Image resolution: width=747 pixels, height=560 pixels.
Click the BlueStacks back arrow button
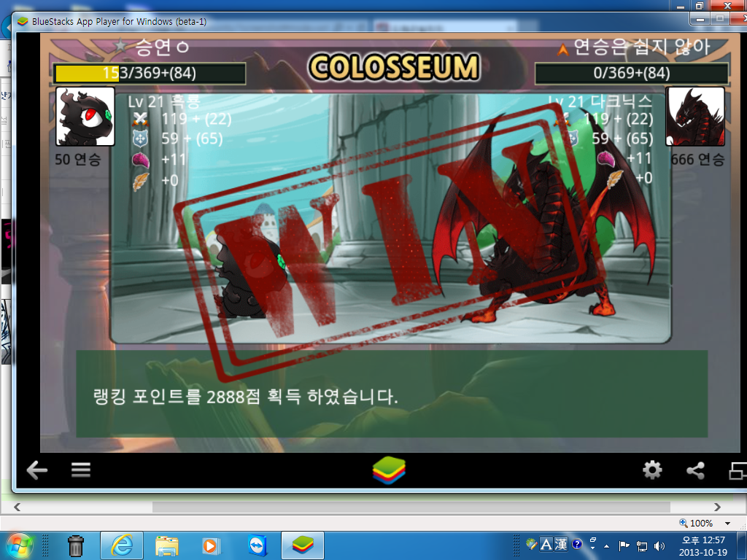click(37, 470)
